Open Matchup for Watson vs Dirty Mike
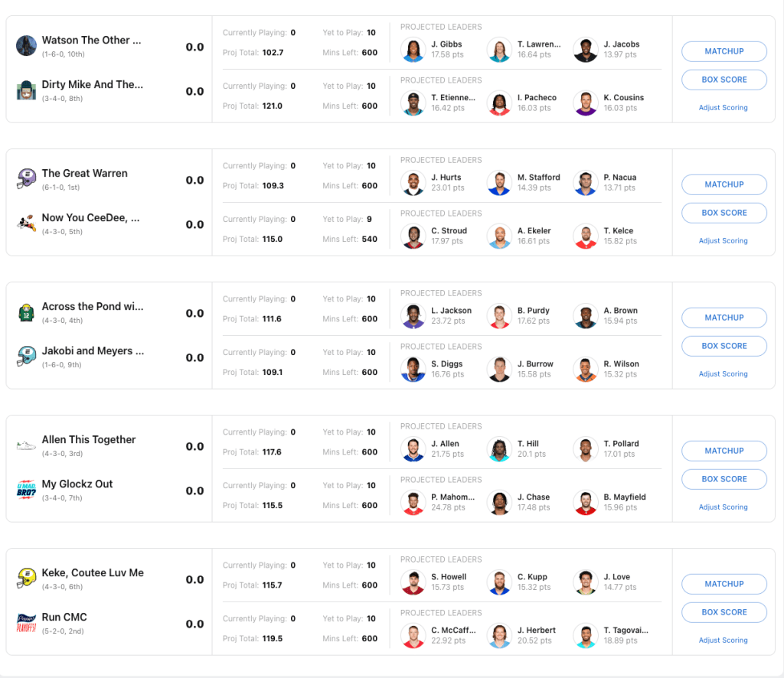 pos(724,51)
